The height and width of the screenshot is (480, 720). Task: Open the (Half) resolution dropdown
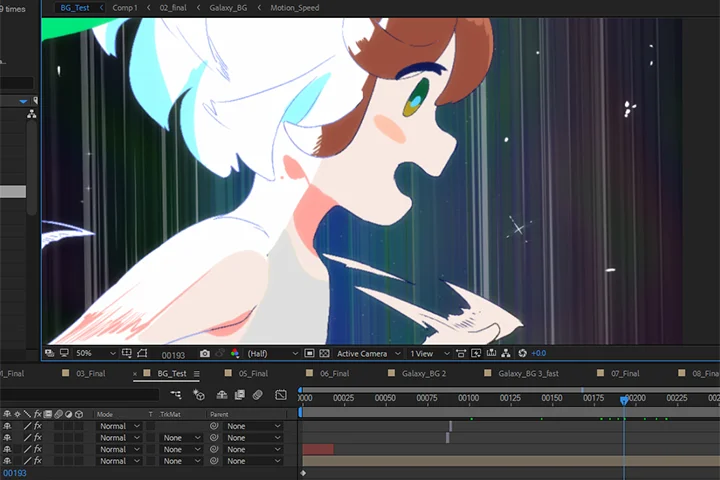(x=273, y=353)
